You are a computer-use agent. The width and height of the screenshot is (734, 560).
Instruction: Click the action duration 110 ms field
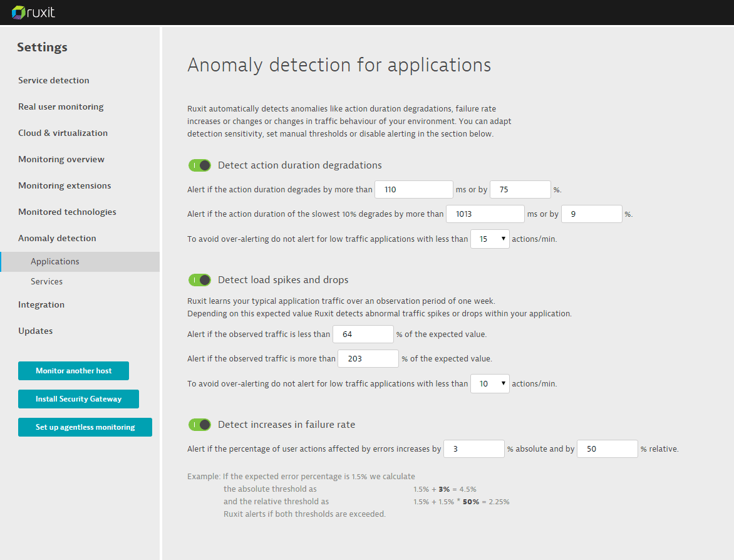pyautogui.click(x=414, y=190)
